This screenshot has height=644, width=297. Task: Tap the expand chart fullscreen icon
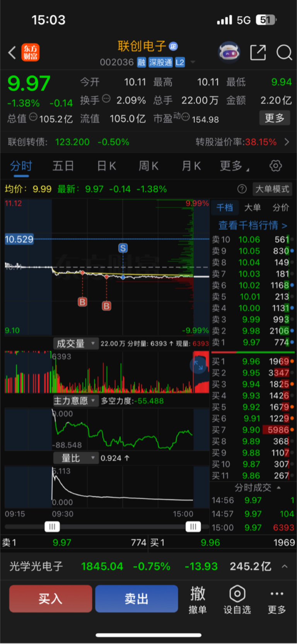click(x=199, y=365)
